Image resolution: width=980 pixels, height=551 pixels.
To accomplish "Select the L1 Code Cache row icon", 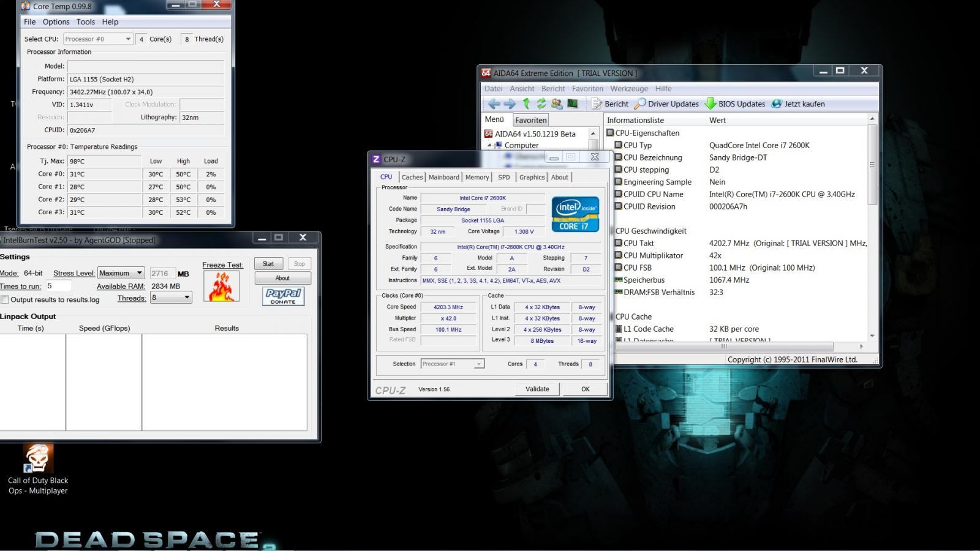I will 618,329.
